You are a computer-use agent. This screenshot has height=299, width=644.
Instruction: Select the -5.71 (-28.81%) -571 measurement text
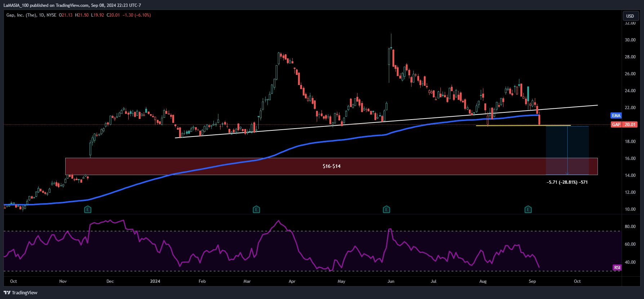pyautogui.click(x=567, y=182)
